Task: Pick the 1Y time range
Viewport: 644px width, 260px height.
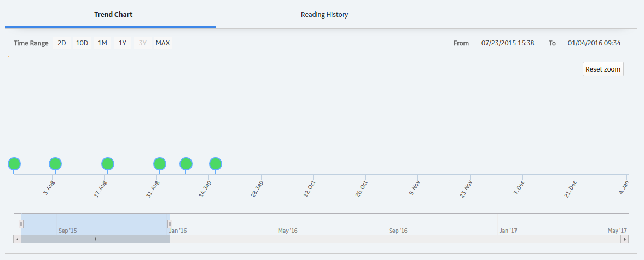Action: pos(123,43)
